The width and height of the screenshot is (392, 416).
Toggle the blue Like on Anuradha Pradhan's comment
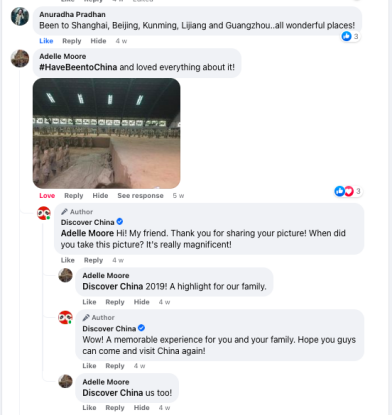pyautogui.click(x=46, y=41)
